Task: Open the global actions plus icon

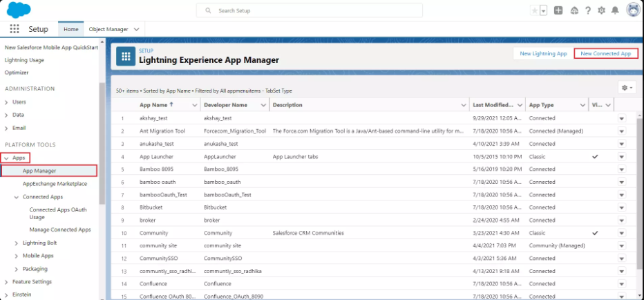Action: click(x=558, y=10)
